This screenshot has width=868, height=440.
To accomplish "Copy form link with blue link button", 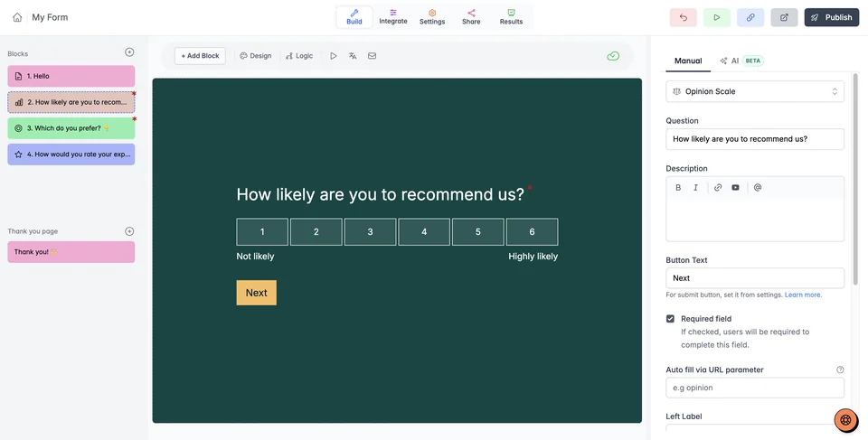I will (750, 17).
